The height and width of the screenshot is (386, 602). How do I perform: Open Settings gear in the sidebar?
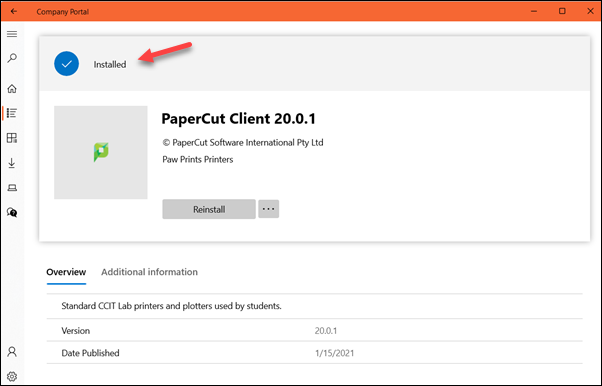coord(12,376)
